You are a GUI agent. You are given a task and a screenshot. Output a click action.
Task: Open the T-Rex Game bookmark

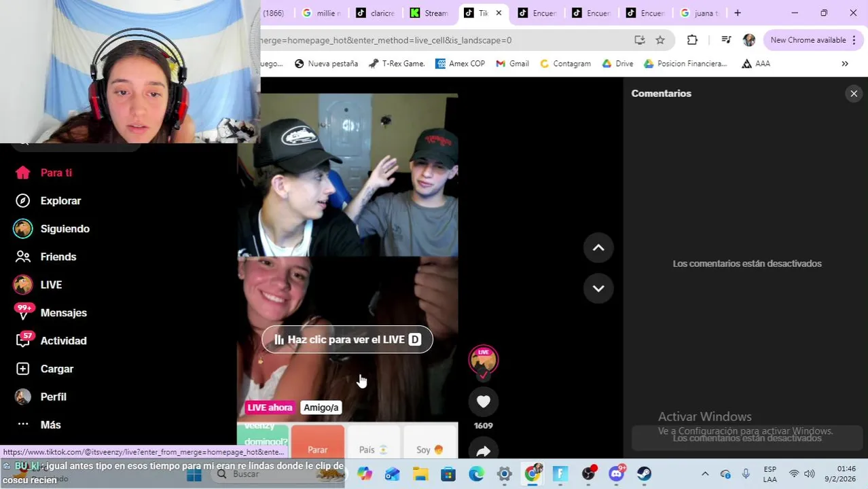397,63
